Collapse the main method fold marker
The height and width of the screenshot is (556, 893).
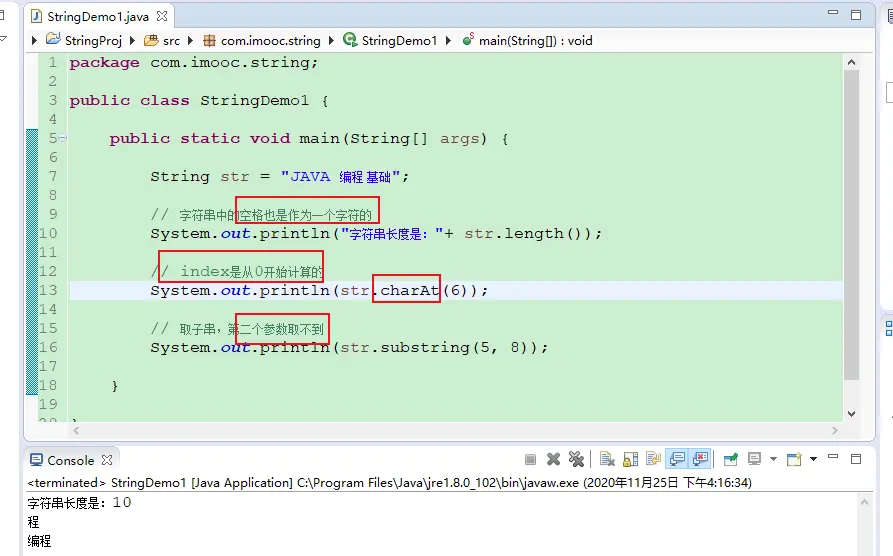click(62, 138)
